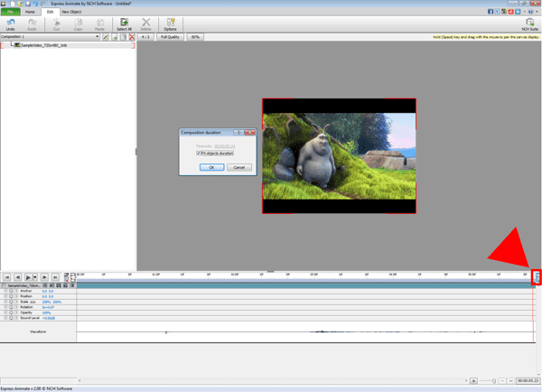Share via the LinkedIn icon

pos(518,12)
